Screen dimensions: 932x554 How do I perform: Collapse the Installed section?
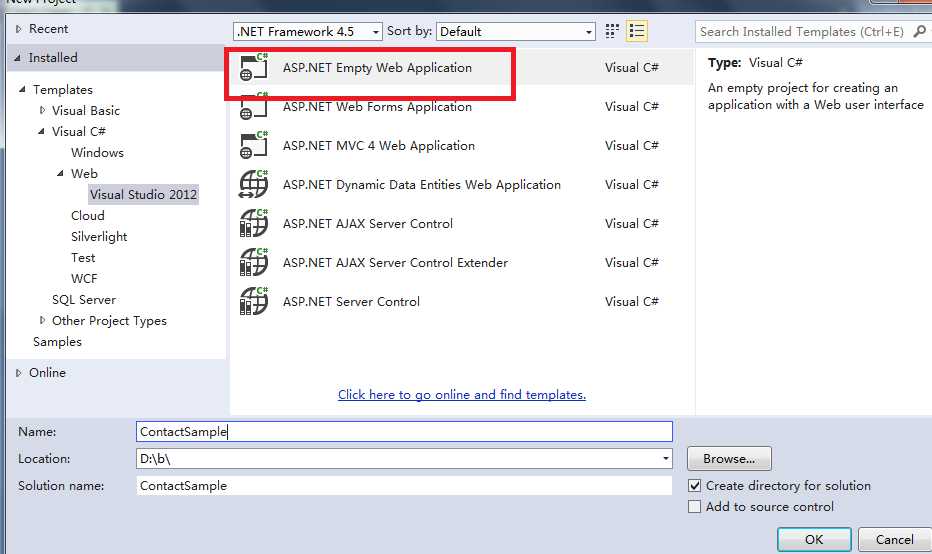click(x=18, y=58)
